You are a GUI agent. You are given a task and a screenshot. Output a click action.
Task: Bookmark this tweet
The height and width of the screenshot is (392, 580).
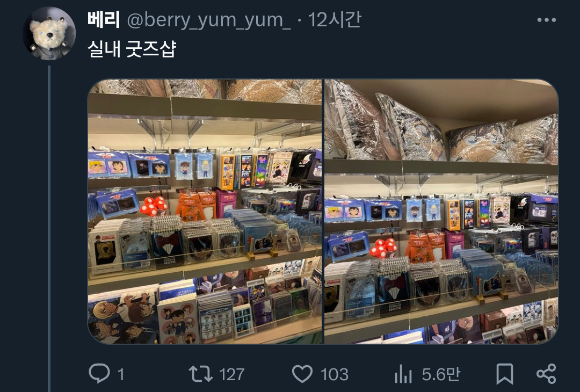tap(504, 374)
